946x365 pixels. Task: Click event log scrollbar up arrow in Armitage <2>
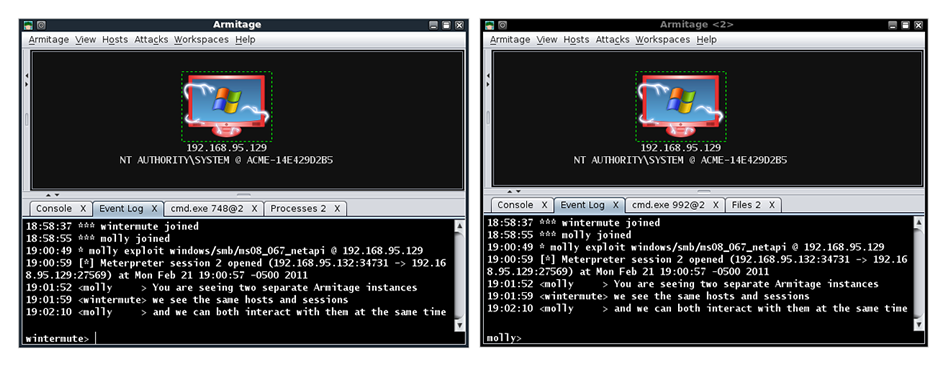coord(918,223)
